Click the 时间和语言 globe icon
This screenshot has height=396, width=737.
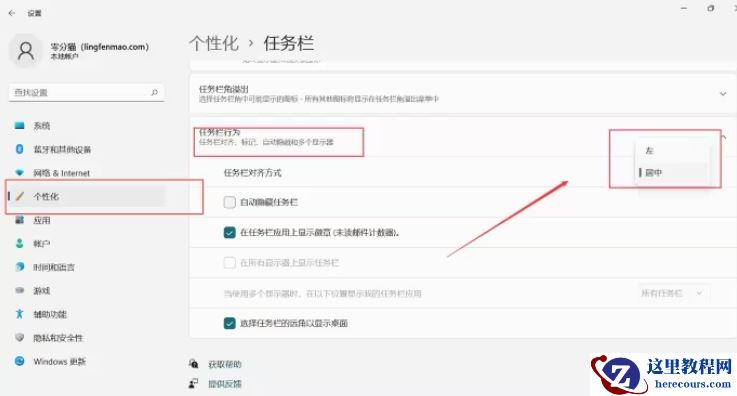tap(19, 267)
